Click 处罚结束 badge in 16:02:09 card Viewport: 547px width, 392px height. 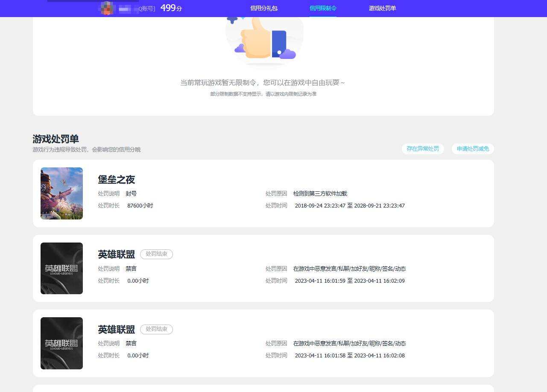156,254
